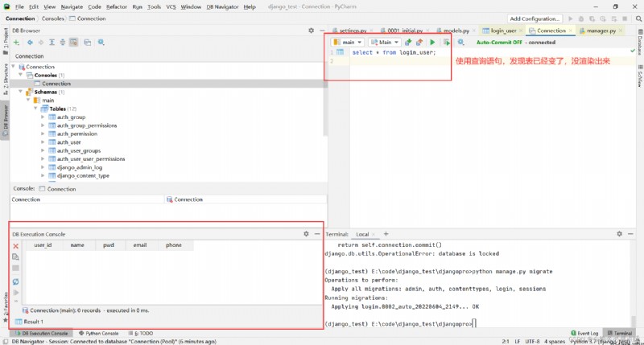The width and height of the screenshot is (644, 345).
Task: Open the main schema dropdown in console toolbar
Action: pos(347,43)
